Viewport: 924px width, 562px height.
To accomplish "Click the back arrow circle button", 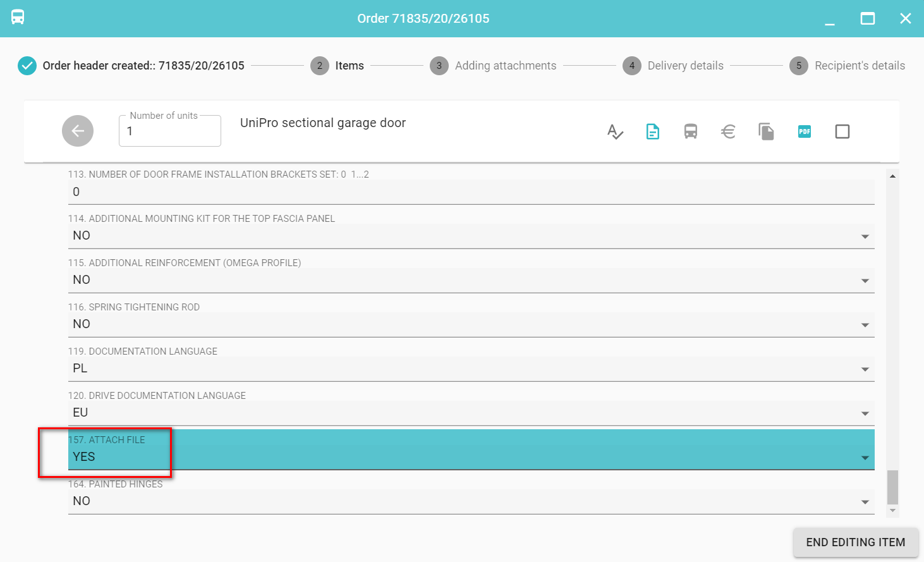I will [x=78, y=131].
